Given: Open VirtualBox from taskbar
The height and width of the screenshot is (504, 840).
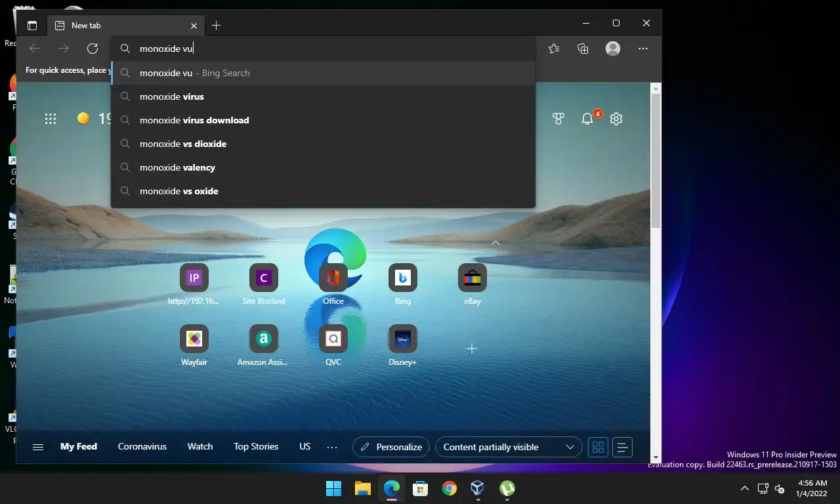Looking at the screenshot, I should [478, 488].
